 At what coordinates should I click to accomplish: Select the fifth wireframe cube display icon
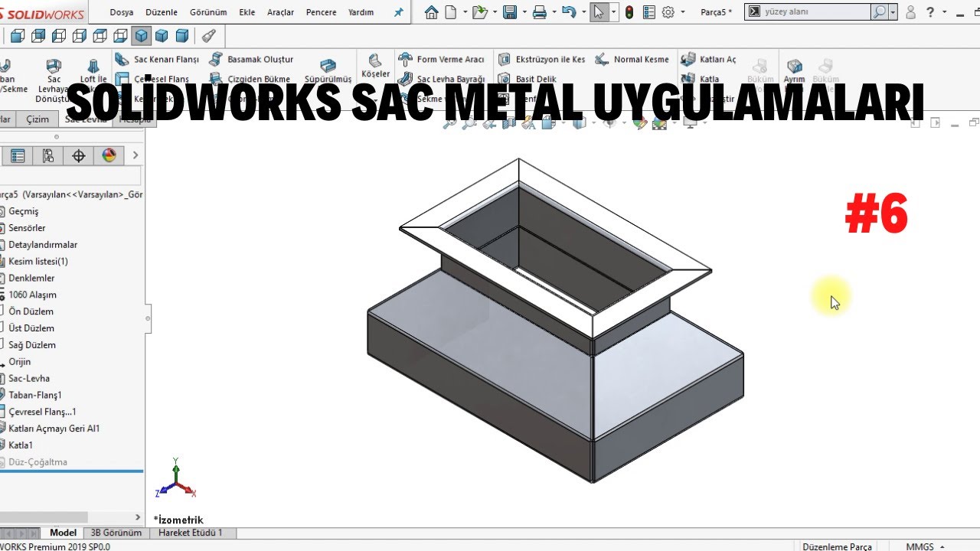pyautogui.click(x=100, y=36)
